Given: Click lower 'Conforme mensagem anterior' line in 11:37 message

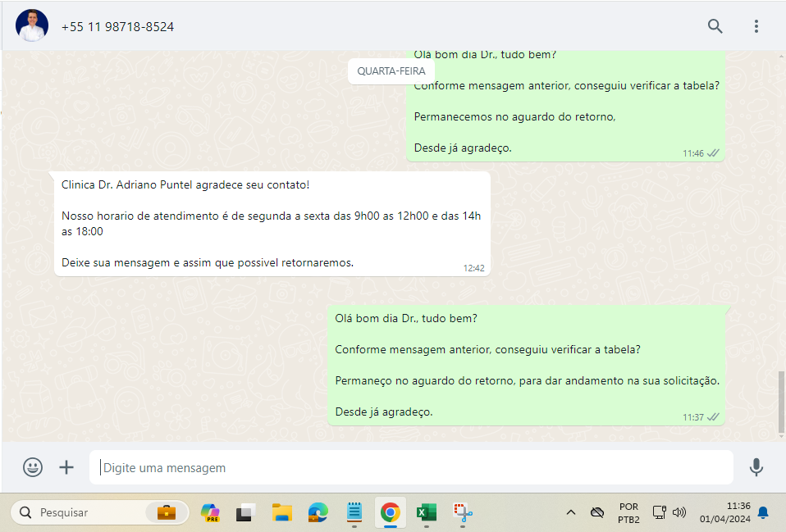Looking at the screenshot, I should [487, 350].
